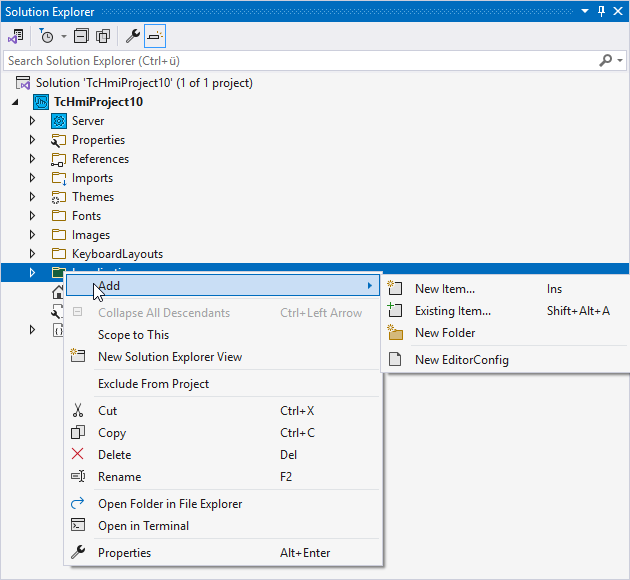Click the Imports folder icon

click(59, 178)
